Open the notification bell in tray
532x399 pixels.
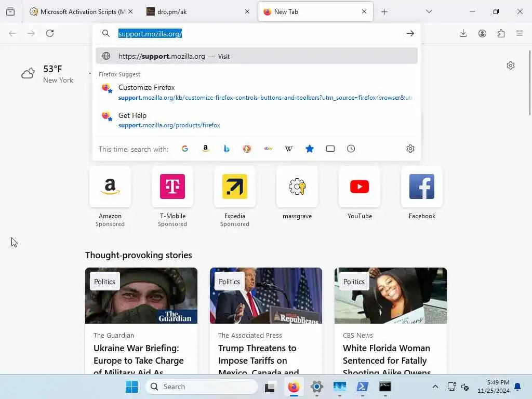tap(518, 387)
